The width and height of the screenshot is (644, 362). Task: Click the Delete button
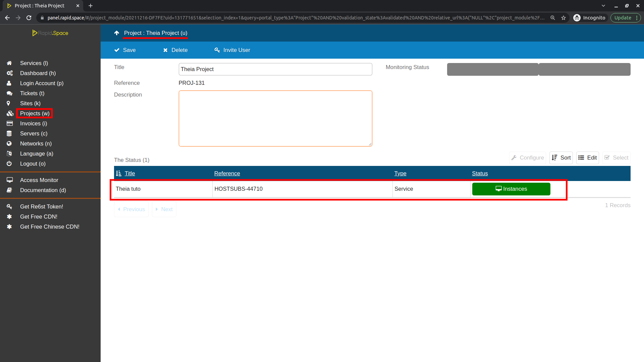tap(175, 50)
